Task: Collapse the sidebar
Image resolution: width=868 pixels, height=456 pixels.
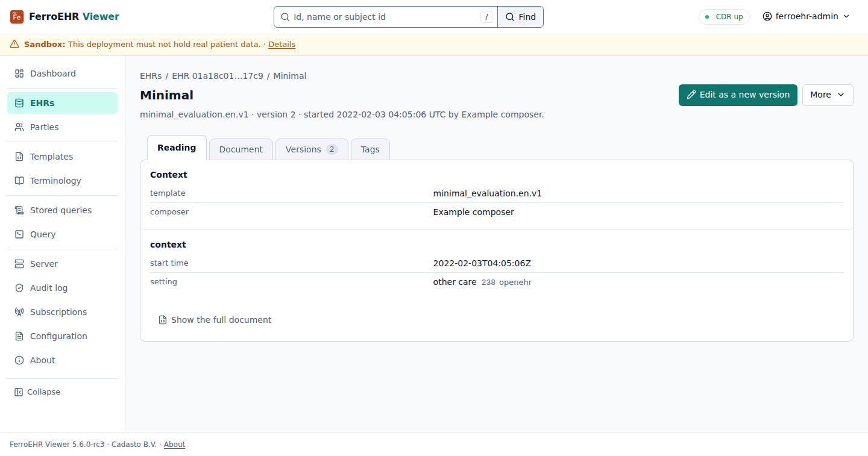Action: (37, 392)
